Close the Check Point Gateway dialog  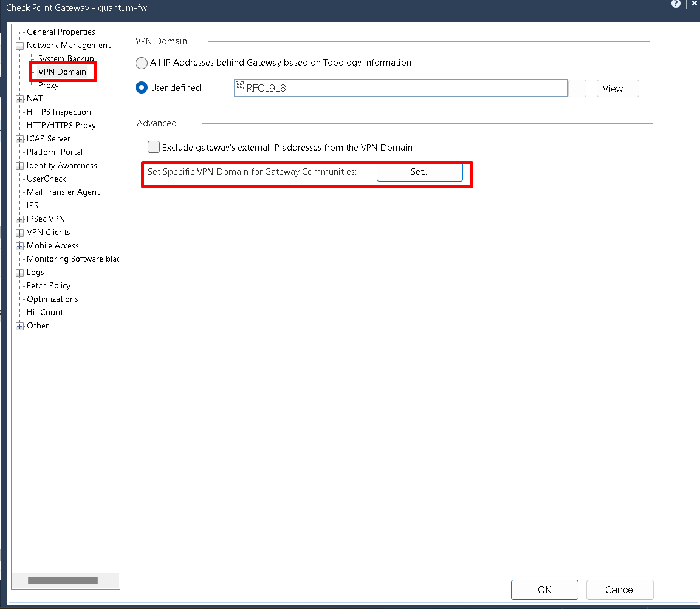pyautogui.click(x=694, y=4)
